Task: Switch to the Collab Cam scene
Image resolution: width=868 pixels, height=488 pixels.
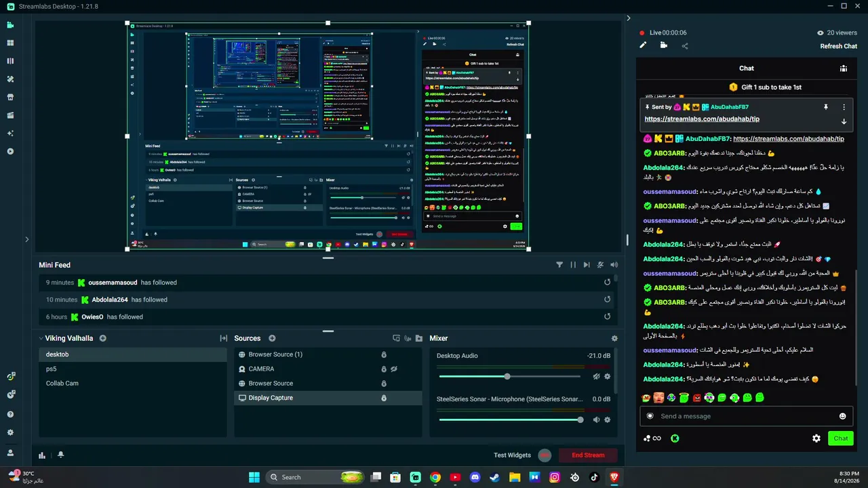Action: [132, 384]
